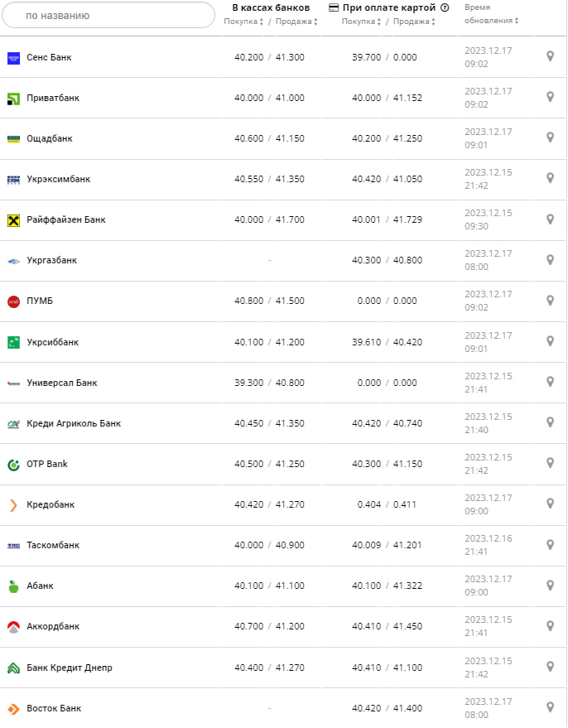Sort by card payment Покупка rate
Screen dimensions: 568x728
(x=362, y=22)
